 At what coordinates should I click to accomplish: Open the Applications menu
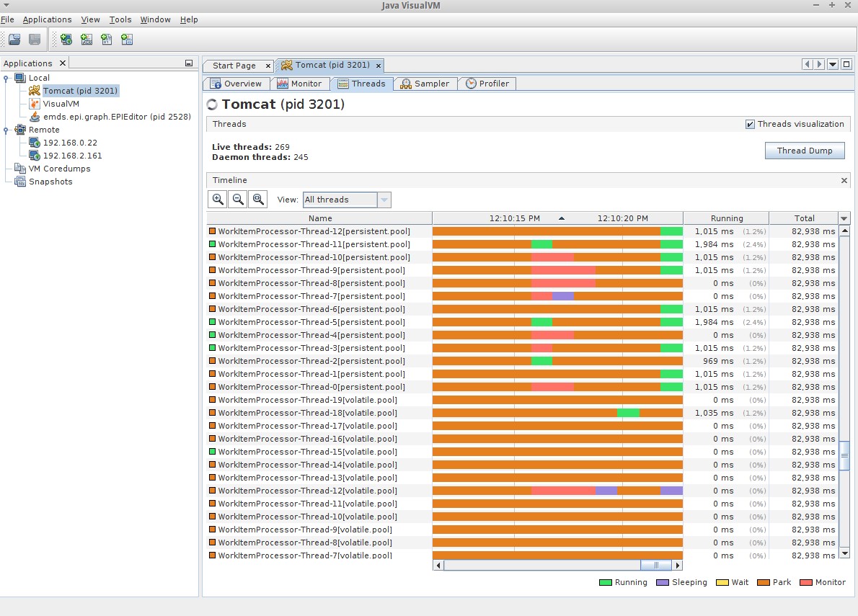[x=47, y=19]
